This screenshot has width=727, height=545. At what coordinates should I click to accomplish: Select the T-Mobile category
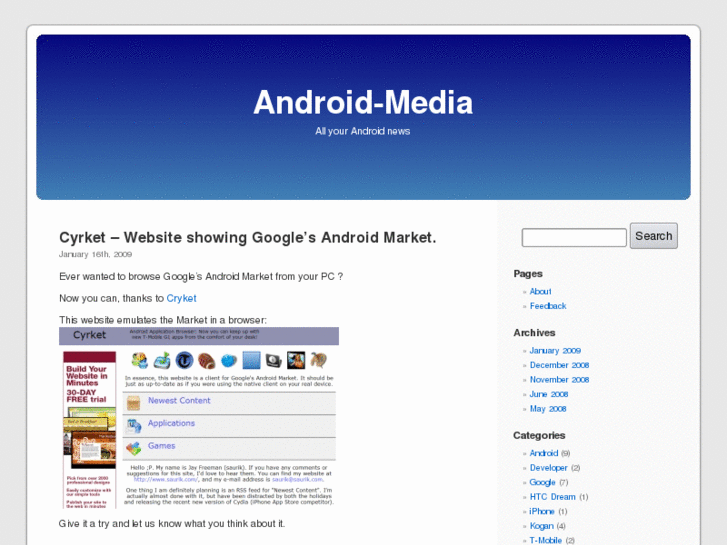click(546, 540)
